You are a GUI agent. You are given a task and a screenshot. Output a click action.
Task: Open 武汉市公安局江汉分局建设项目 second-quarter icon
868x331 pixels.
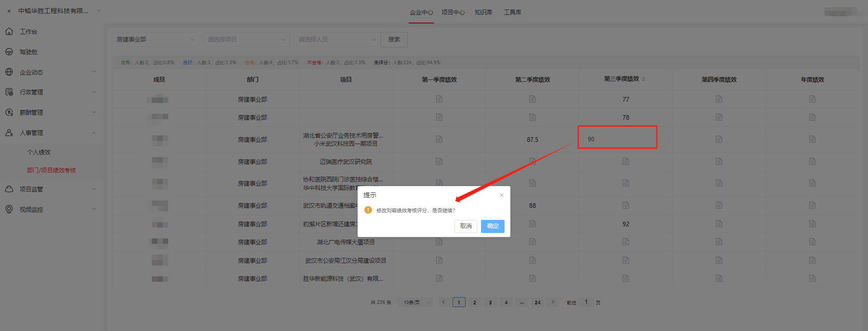(x=533, y=260)
